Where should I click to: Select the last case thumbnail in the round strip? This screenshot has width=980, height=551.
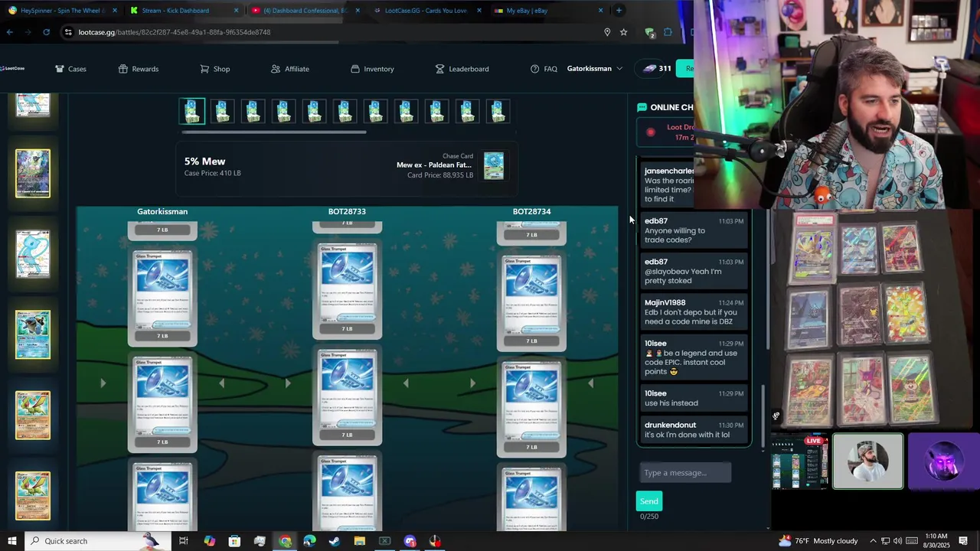pos(498,111)
